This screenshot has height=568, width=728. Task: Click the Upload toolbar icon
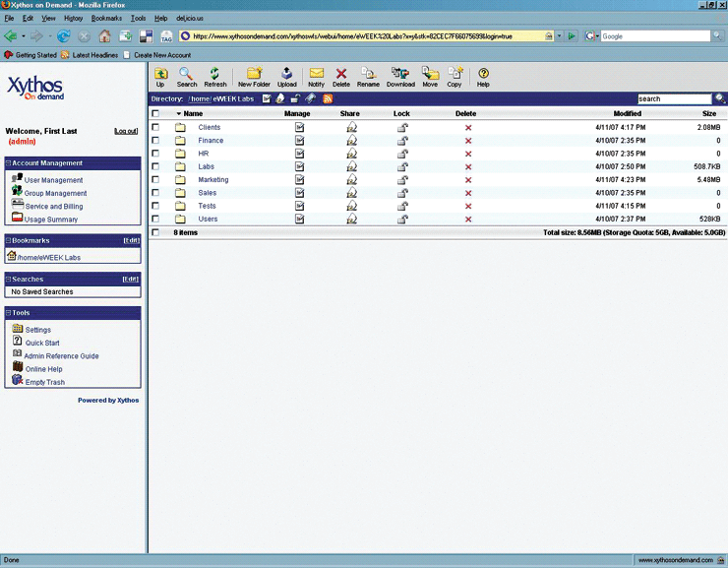click(x=287, y=77)
